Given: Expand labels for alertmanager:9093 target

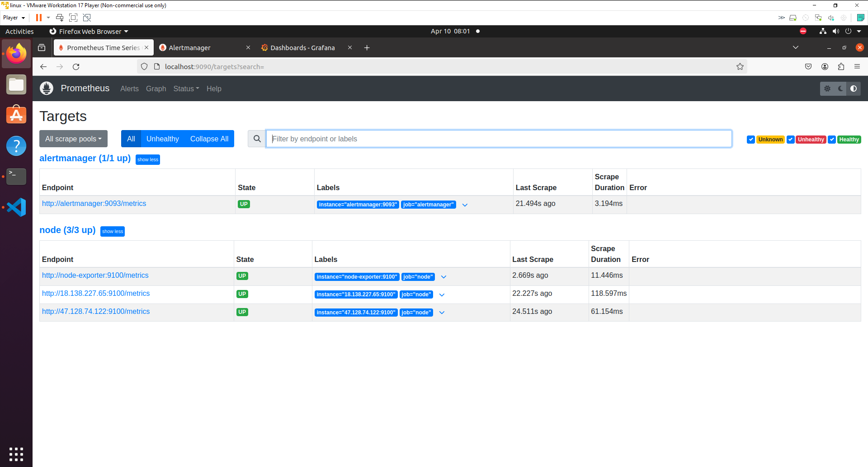Looking at the screenshot, I should pyautogui.click(x=465, y=205).
